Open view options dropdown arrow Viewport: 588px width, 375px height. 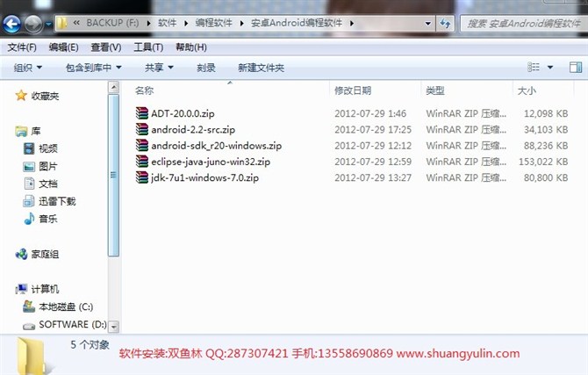tap(550, 68)
